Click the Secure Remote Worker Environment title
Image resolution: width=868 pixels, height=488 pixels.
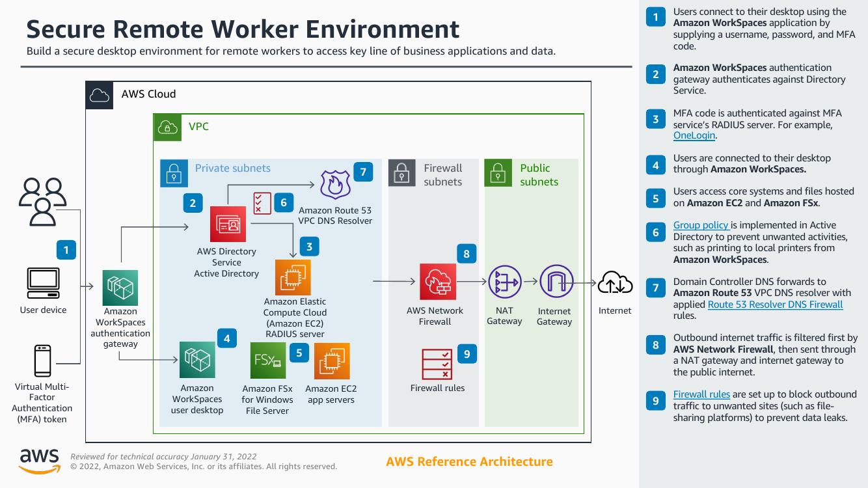click(243, 29)
